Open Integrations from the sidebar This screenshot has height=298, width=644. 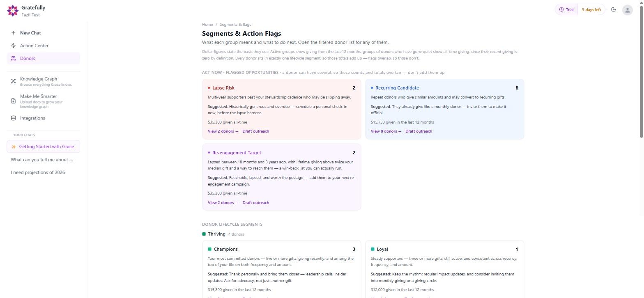click(x=44, y=118)
